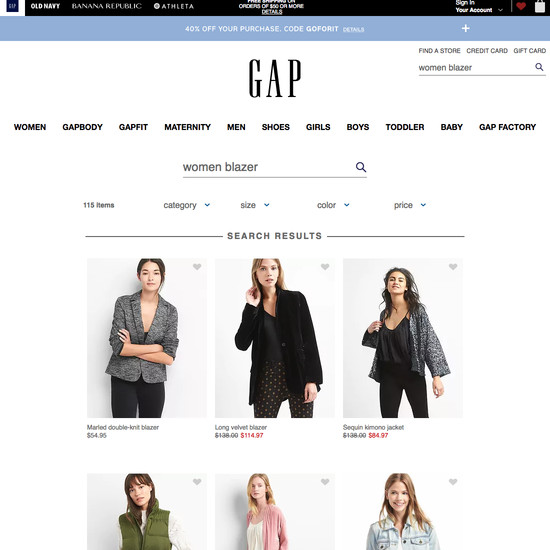Open the color filter dropdown
Image resolution: width=550 pixels, height=550 pixels.
[333, 205]
